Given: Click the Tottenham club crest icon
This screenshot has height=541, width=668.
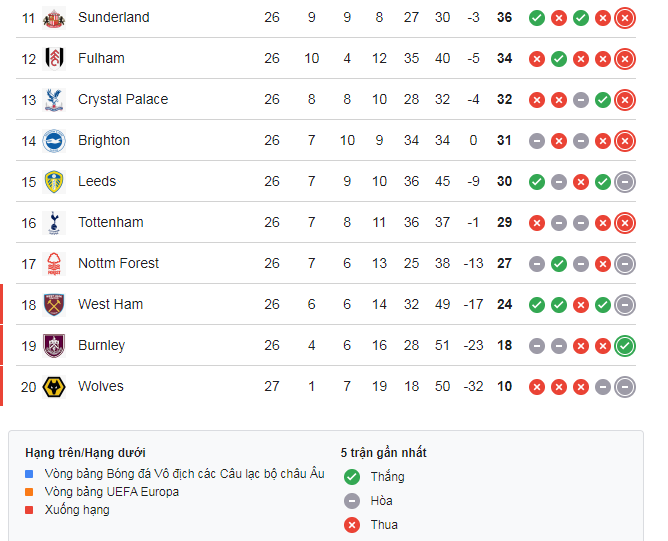Looking at the screenshot, I should 54,223.
